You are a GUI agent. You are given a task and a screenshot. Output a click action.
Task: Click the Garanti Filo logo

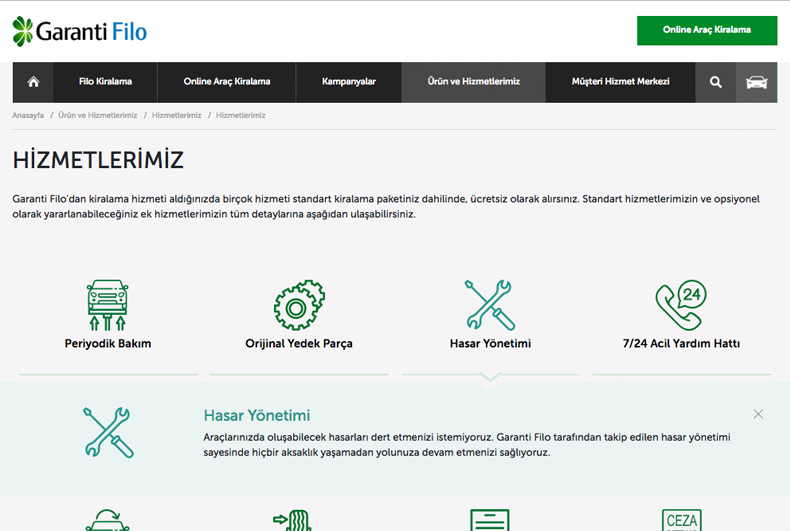80,31
